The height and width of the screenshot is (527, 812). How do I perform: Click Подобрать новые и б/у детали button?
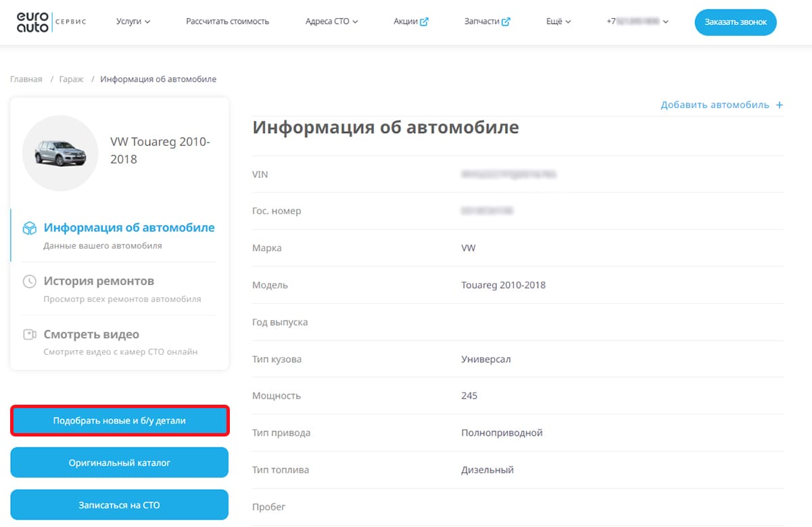(x=120, y=421)
